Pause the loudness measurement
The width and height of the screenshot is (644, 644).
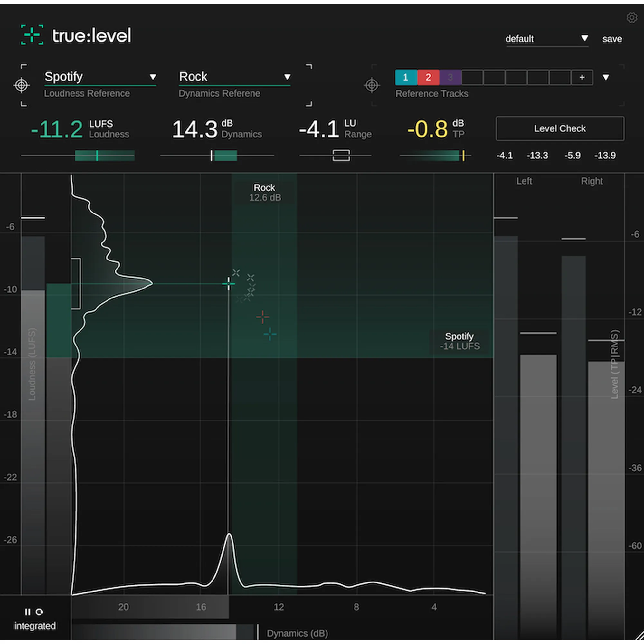click(x=28, y=612)
